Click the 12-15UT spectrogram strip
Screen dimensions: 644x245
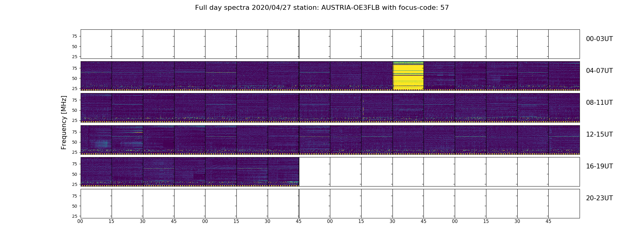[330, 140]
